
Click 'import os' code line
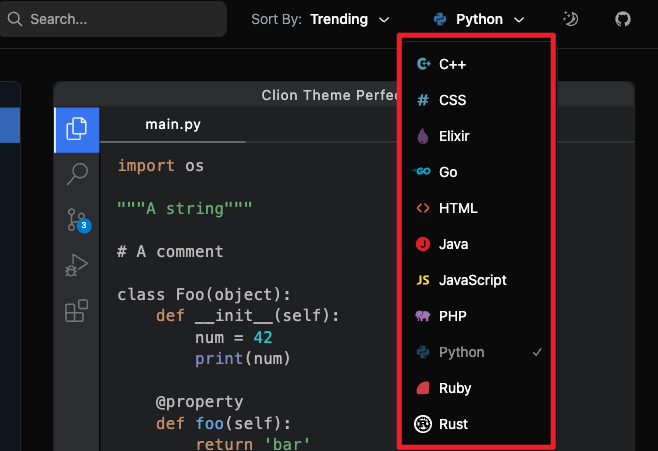(161, 166)
